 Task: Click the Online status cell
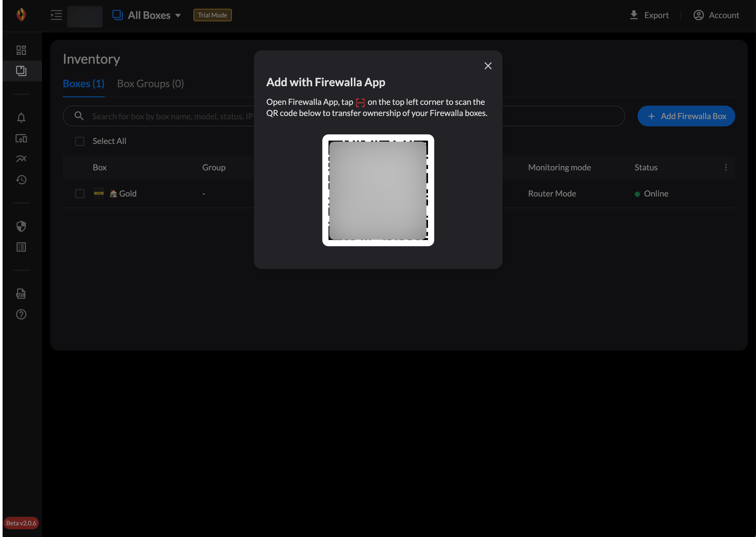(651, 193)
